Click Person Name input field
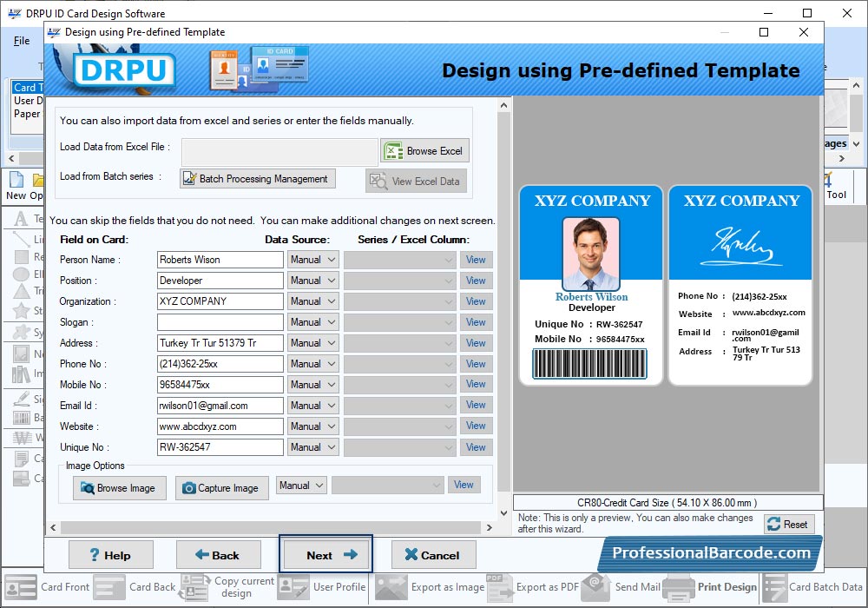Image resolution: width=868 pixels, height=608 pixels. click(x=220, y=260)
